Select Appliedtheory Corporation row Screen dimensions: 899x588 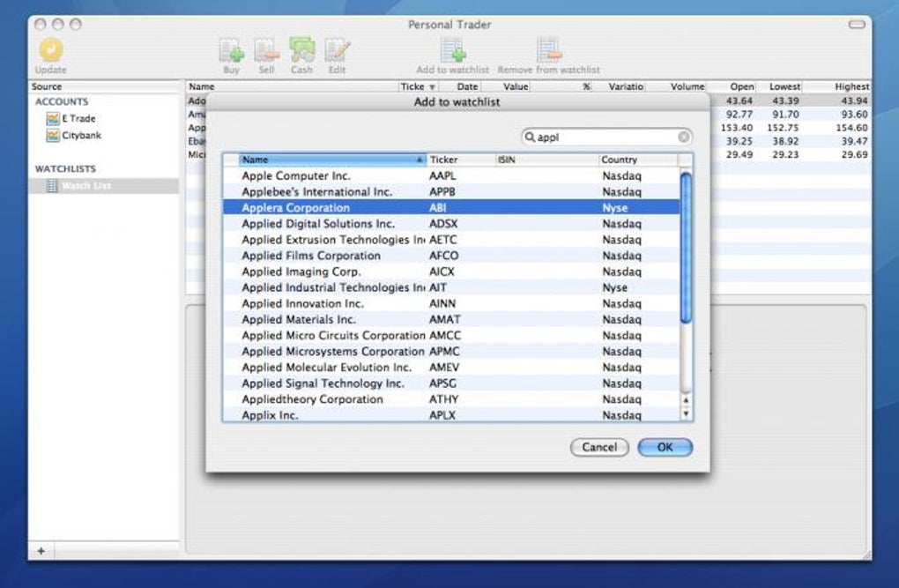(450, 400)
